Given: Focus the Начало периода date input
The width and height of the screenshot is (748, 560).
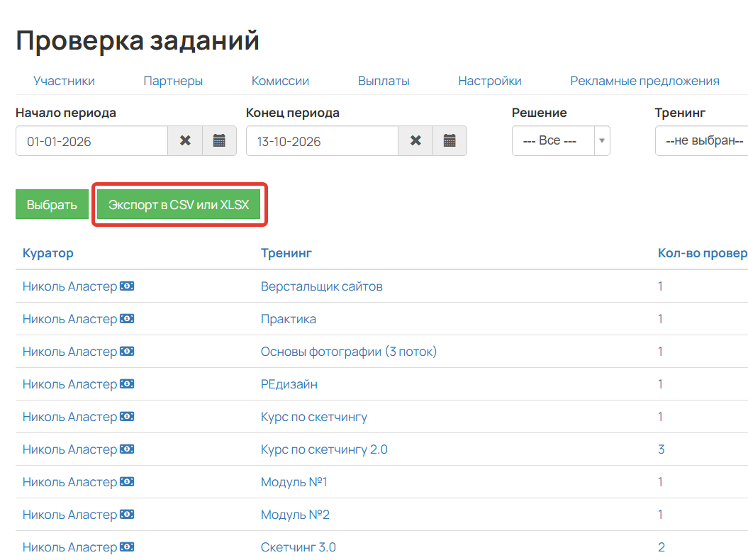Looking at the screenshot, I should 91,141.
